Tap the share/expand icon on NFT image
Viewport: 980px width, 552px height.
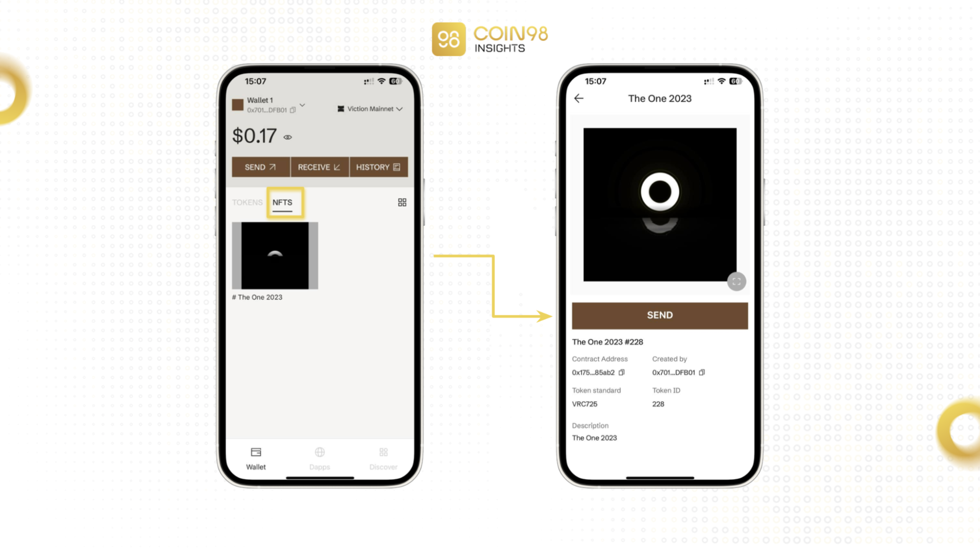(736, 281)
